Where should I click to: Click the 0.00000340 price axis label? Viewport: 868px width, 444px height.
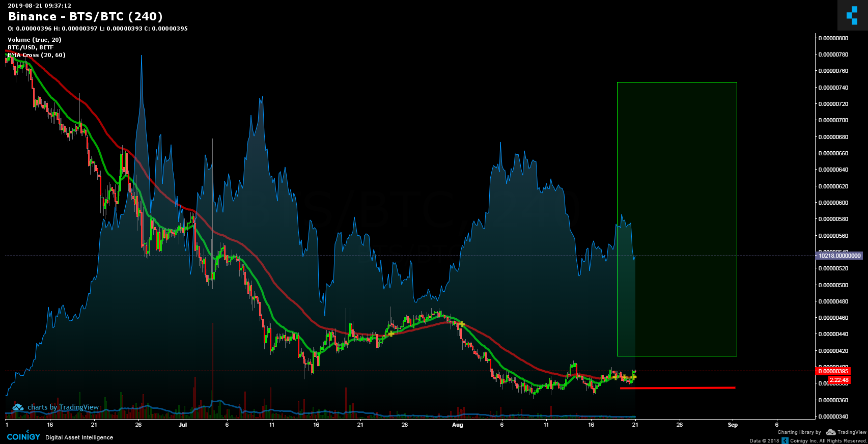833,417
